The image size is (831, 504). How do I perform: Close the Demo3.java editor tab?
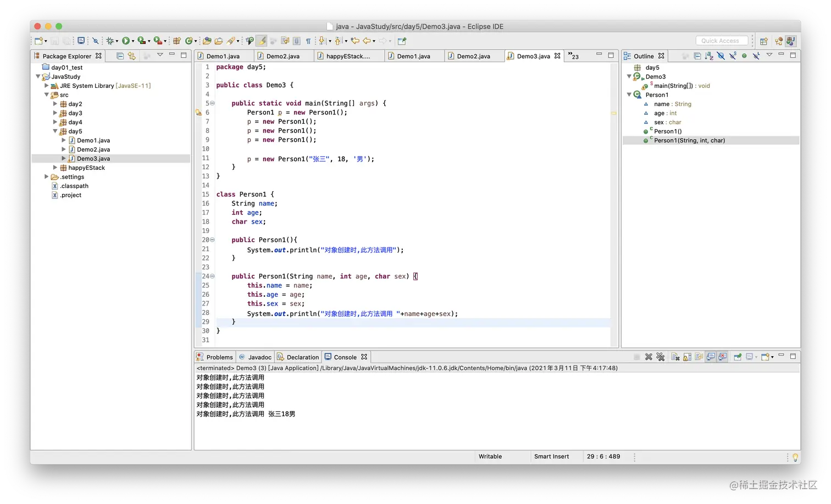(557, 56)
